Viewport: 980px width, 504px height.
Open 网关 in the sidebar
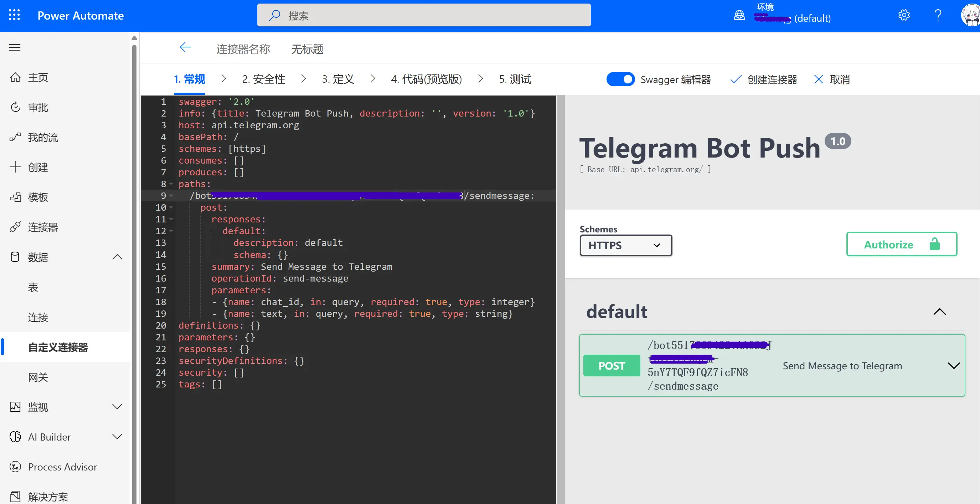[38, 377]
